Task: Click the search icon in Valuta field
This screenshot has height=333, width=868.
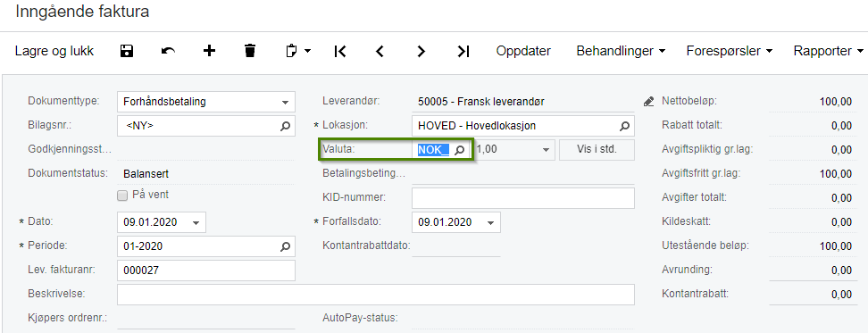Action: [x=460, y=150]
